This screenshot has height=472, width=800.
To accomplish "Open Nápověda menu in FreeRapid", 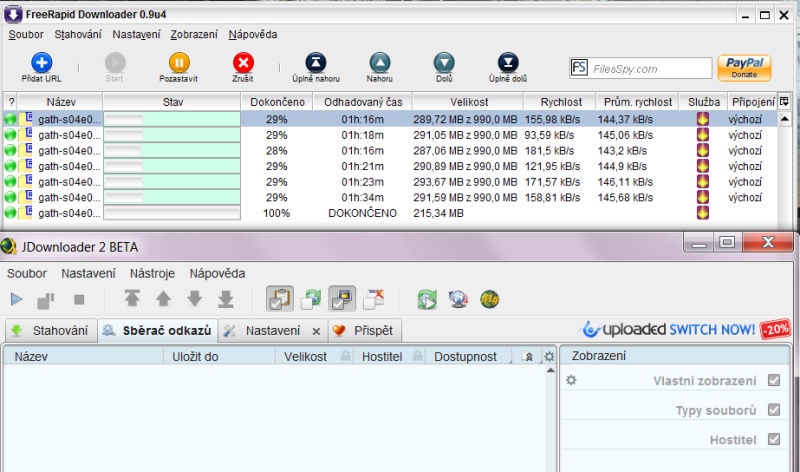I will 253,35.
